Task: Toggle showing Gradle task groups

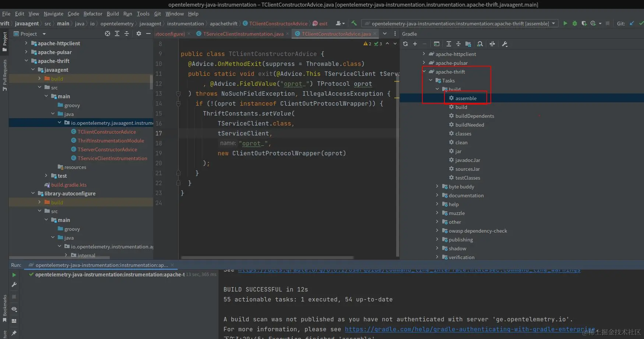Action: [x=468, y=44]
